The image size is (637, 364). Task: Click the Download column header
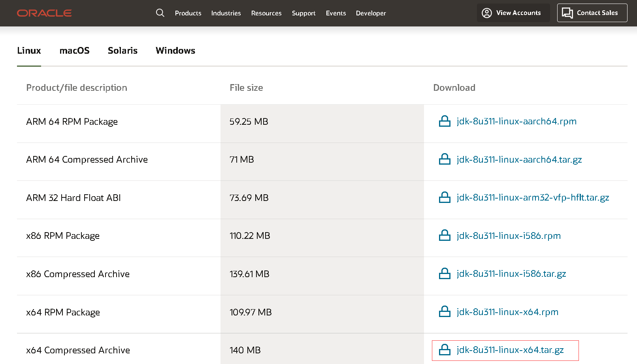point(454,88)
